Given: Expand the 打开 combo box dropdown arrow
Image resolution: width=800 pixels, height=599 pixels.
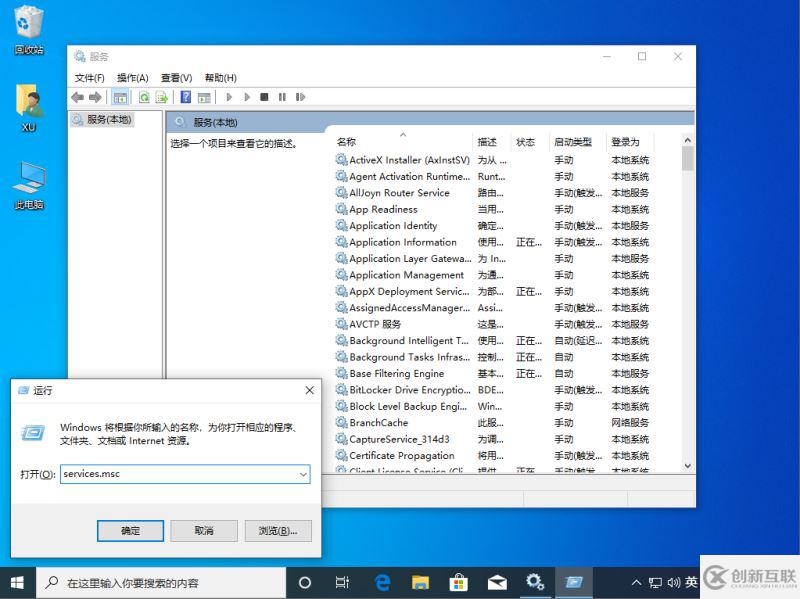Looking at the screenshot, I should 303,474.
